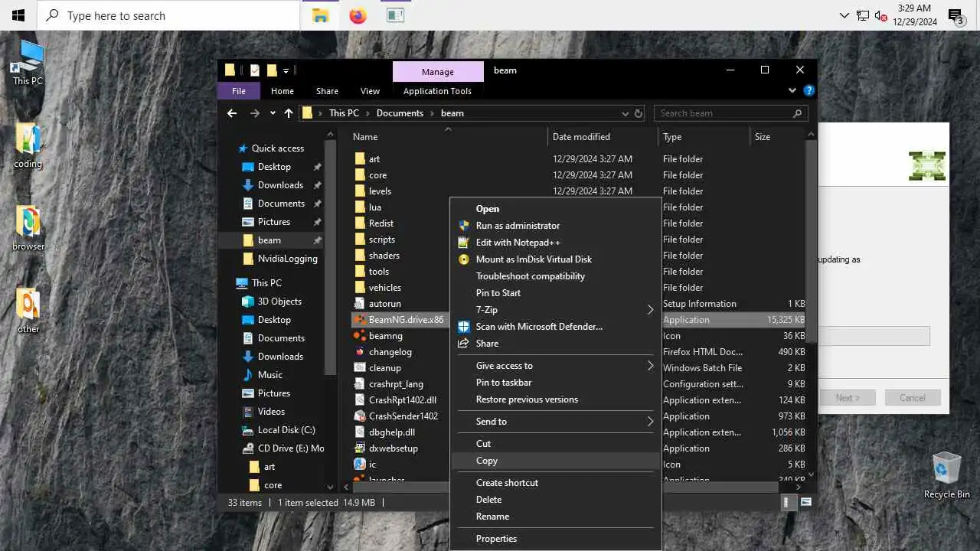This screenshot has height=551, width=980.
Task: Click Cancel in the installer window
Action: [912, 398]
